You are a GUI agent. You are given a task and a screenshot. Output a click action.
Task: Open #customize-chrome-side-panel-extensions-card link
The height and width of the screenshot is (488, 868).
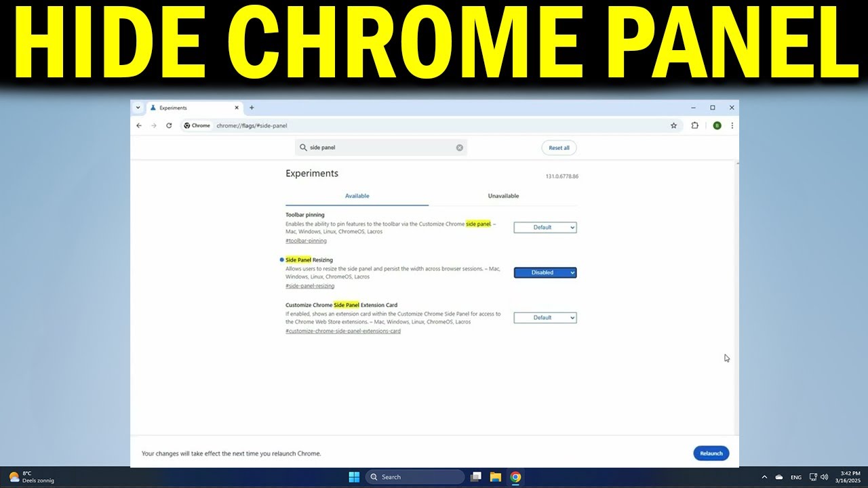coord(343,331)
